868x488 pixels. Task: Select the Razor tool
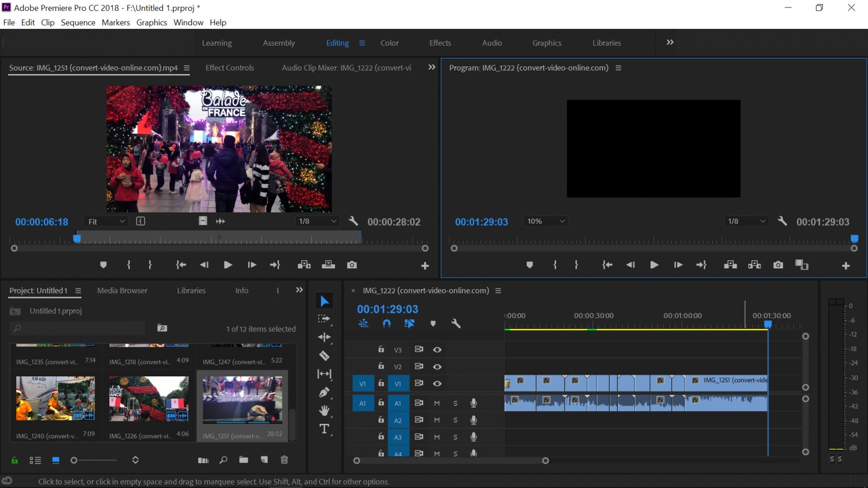(x=324, y=356)
